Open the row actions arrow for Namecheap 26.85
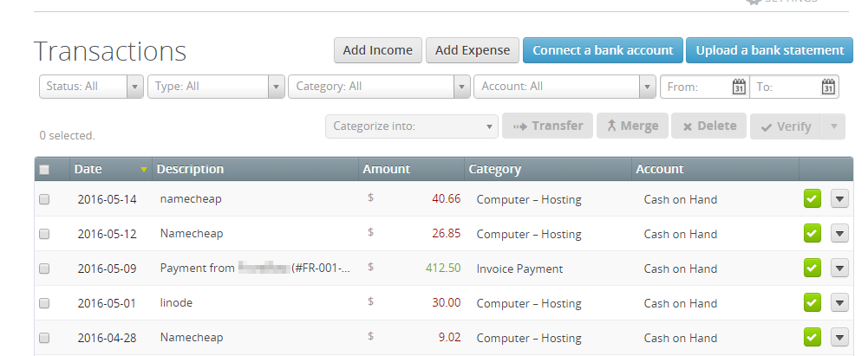This screenshot has height=356, width=868. (839, 234)
